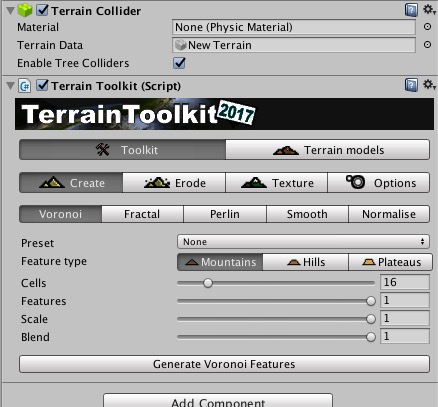The height and width of the screenshot is (407, 438).
Task: Disable the Terrain Collider component checkbox
Action: click(43, 10)
